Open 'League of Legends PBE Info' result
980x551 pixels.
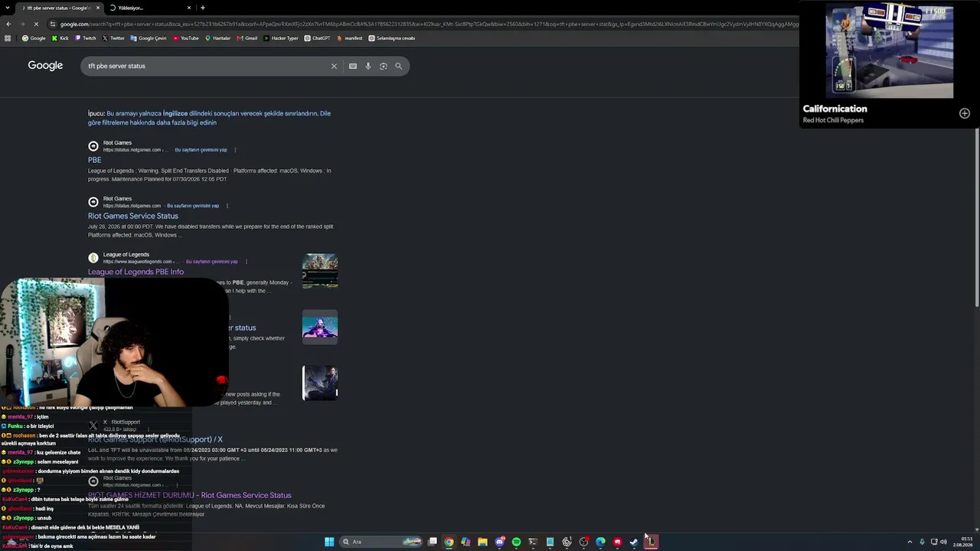point(136,272)
